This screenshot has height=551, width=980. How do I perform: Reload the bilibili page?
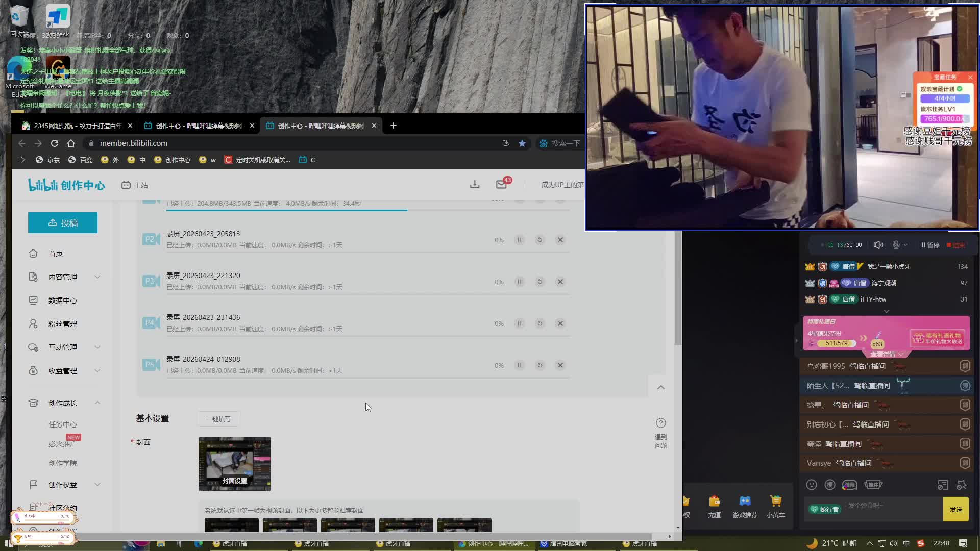(55, 143)
